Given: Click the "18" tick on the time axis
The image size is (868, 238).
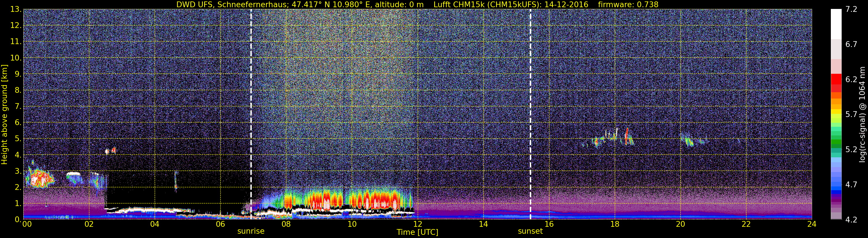Looking at the screenshot, I should pos(614,224).
